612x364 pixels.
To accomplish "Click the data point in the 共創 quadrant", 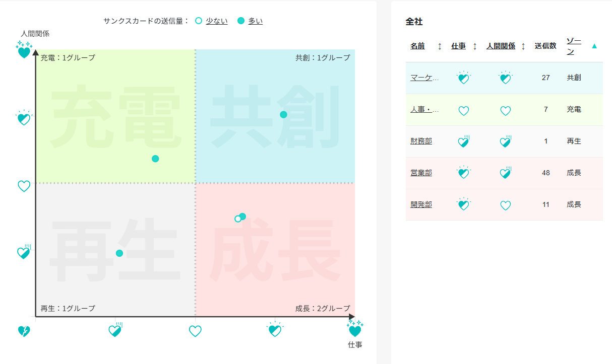I will (283, 114).
